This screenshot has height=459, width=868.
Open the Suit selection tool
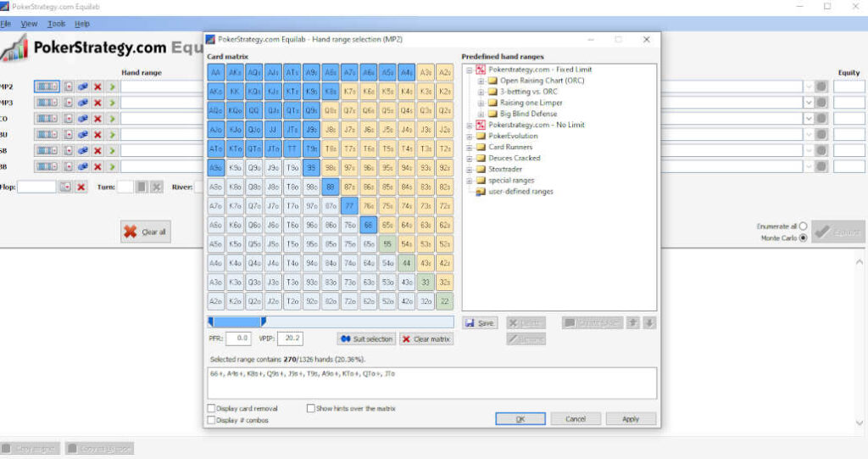tap(366, 339)
